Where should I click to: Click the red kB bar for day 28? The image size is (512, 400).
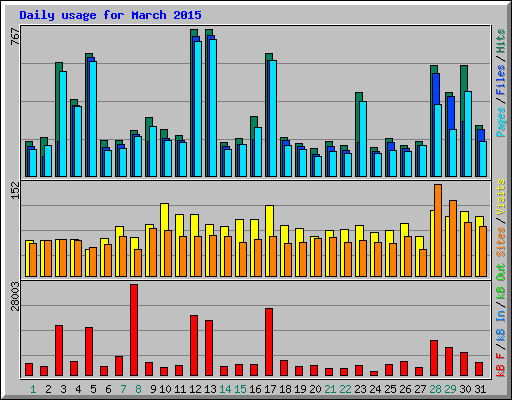click(x=434, y=358)
